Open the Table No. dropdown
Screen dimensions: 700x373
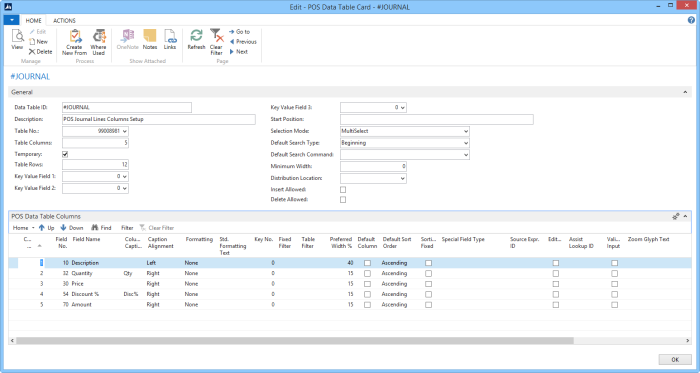tap(125, 131)
